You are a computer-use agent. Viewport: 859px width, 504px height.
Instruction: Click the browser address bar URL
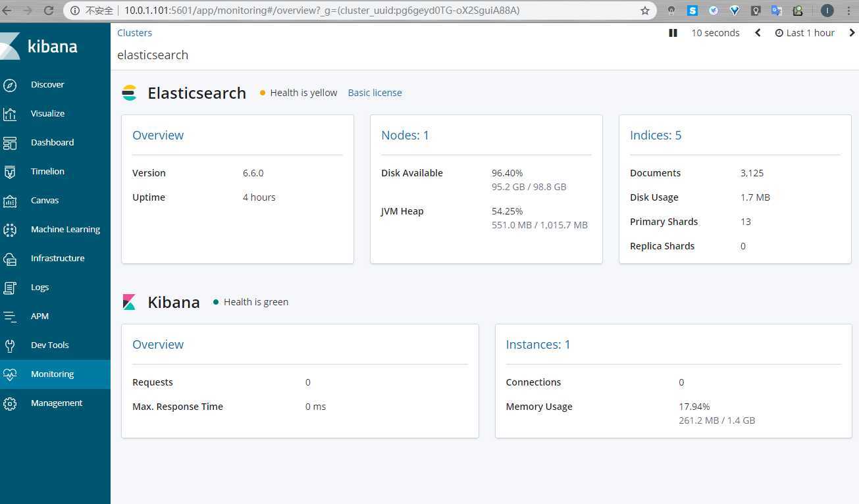pyautogui.click(x=322, y=11)
